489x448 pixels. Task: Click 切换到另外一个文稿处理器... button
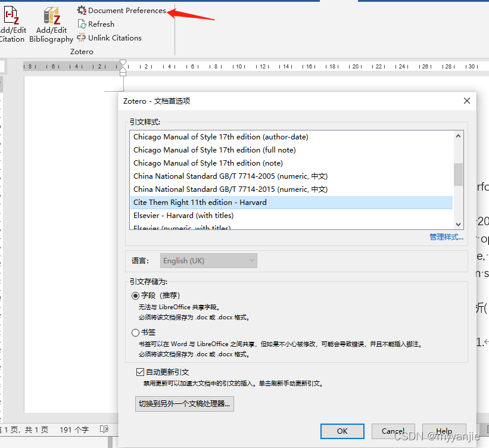pos(184,404)
